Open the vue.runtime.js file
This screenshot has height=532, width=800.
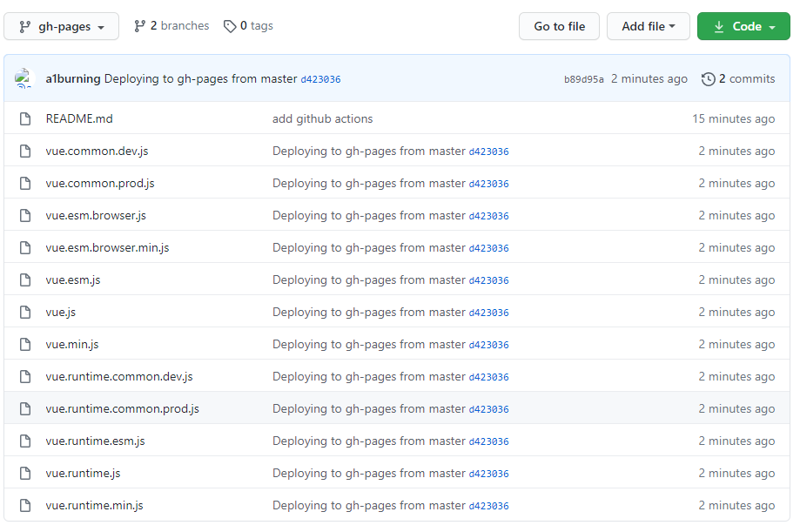tap(84, 473)
